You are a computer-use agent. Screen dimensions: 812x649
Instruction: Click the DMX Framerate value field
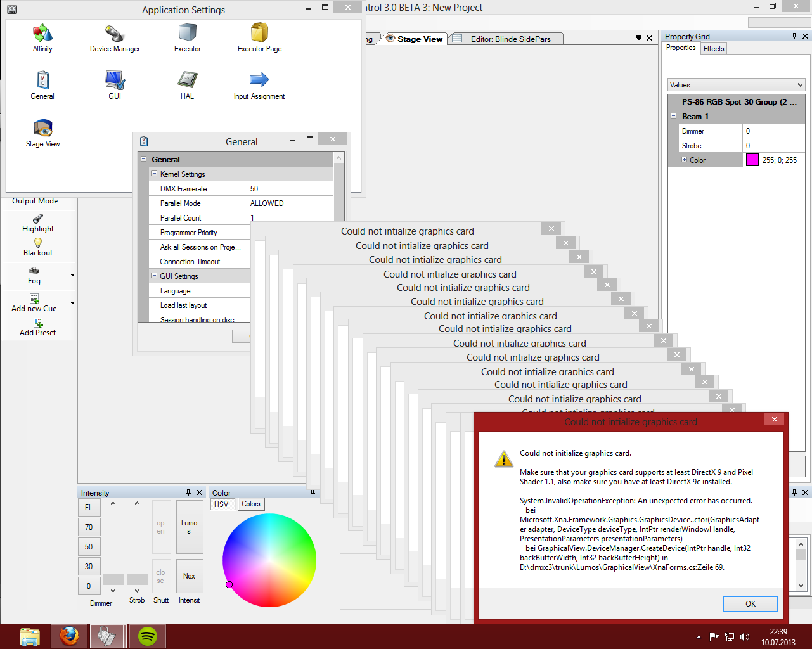pos(290,189)
